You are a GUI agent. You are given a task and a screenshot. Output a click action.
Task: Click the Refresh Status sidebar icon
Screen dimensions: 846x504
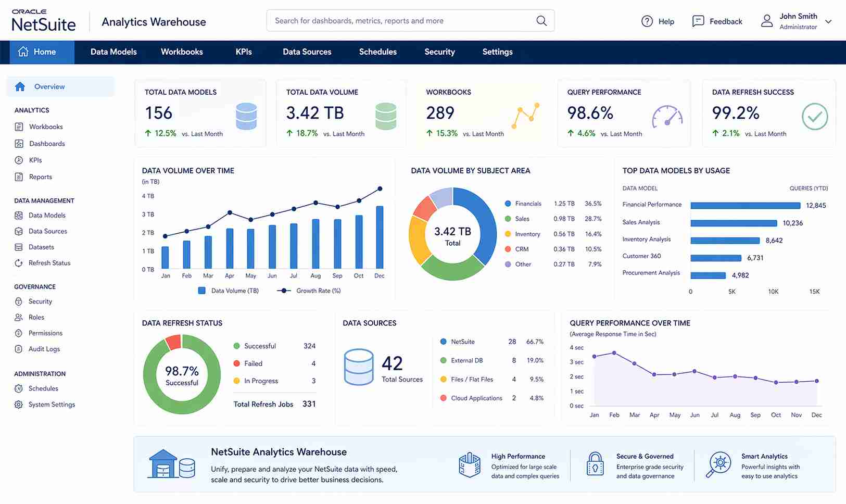[x=19, y=263]
